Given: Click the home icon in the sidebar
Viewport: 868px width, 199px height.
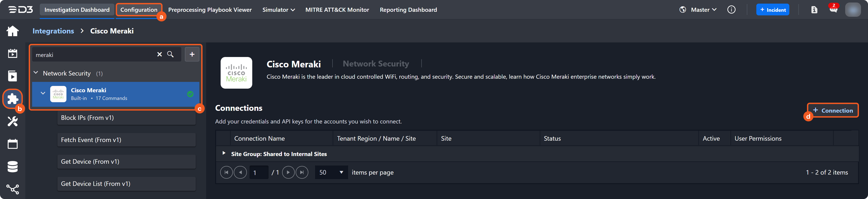Looking at the screenshot, I should click(x=12, y=31).
